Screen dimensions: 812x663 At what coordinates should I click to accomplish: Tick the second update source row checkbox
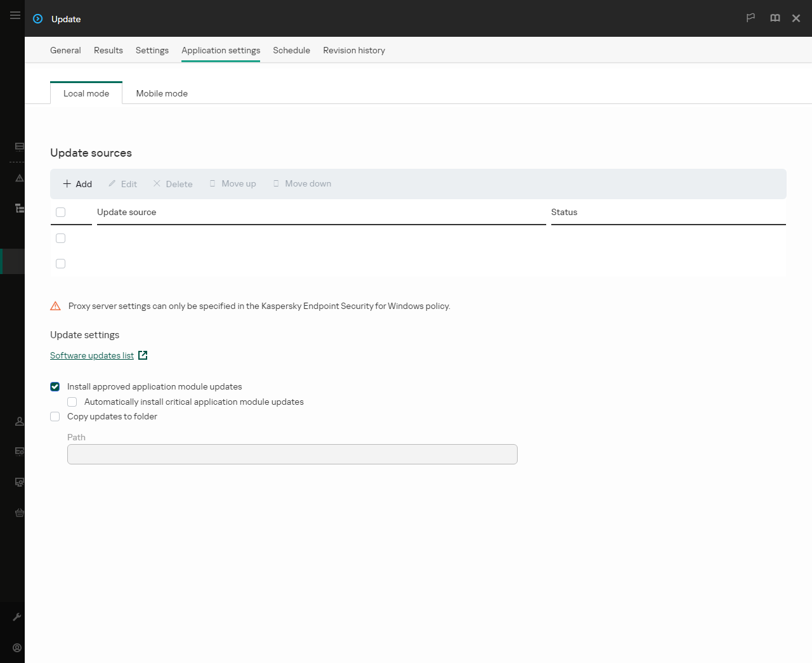tap(61, 264)
